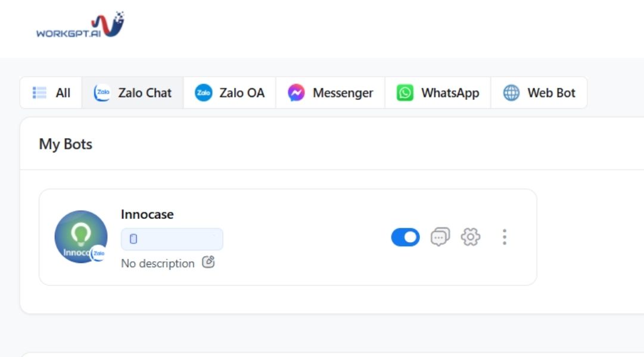Click the globe icon on Web Bot tab
This screenshot has height=357, width=644.
(511, 93)
